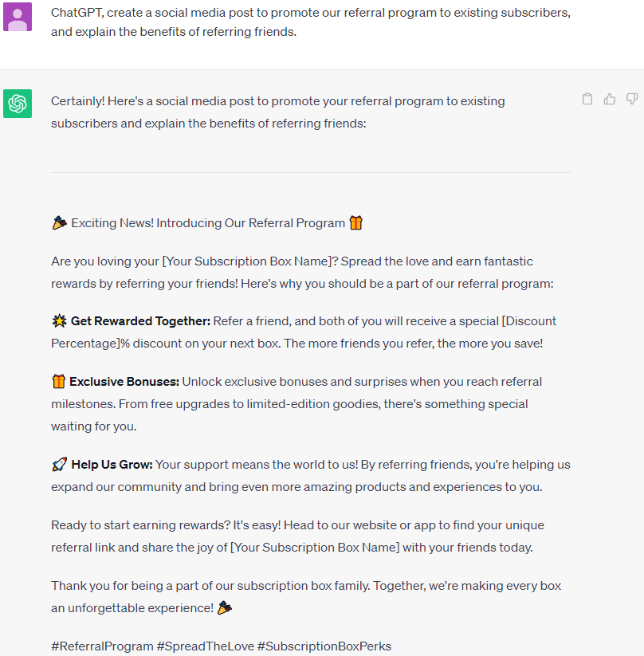This screenshot has width=644, height=656.
Task: Copy ChatGPT's response using the clipboard icon
Action: pyautogui.click(x=587, y=98)
